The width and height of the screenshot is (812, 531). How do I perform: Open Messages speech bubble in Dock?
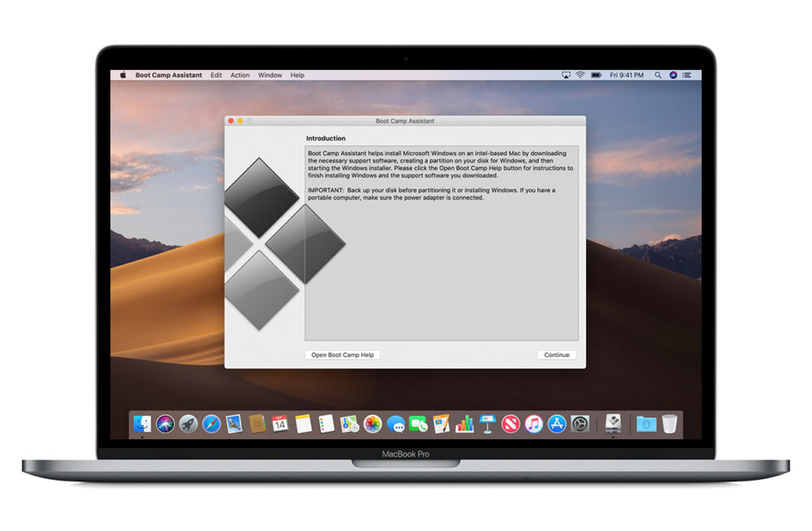[395, 424]
